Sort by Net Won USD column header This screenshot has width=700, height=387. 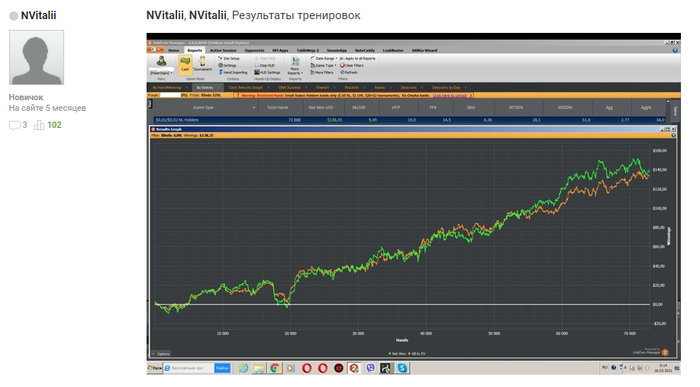coord(321,108)
